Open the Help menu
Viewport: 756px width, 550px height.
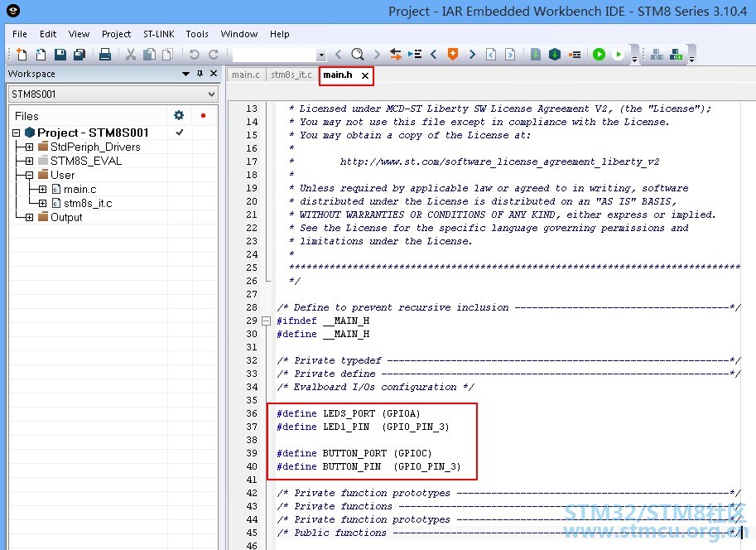279,34
